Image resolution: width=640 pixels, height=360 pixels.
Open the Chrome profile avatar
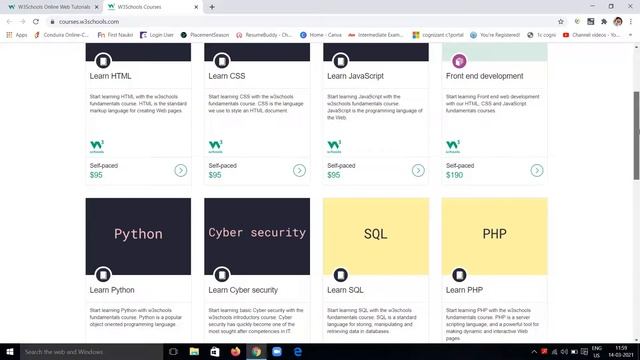point(618,22)
